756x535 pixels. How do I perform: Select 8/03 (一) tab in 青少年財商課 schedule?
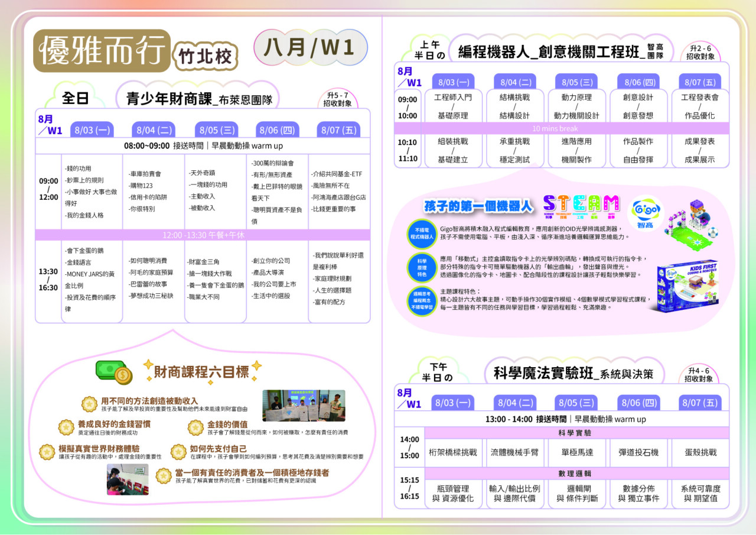click(90, 130)
